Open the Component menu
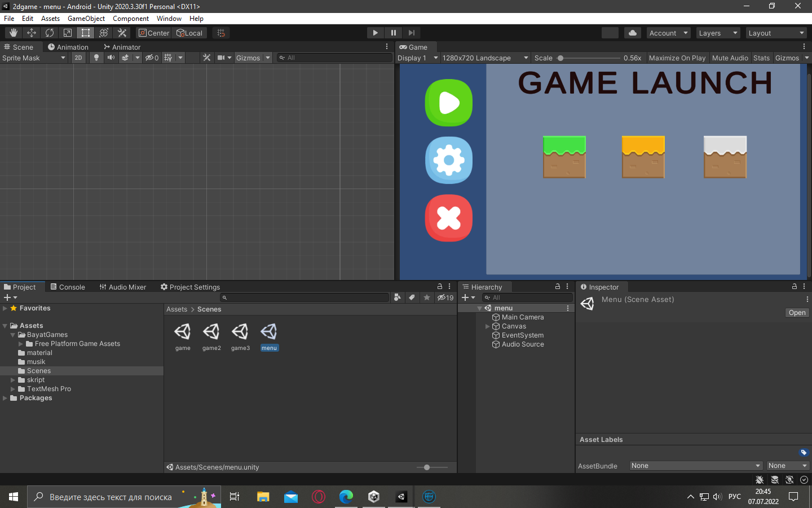This screenshot has width=812, height=508. [x=131, y=18]
